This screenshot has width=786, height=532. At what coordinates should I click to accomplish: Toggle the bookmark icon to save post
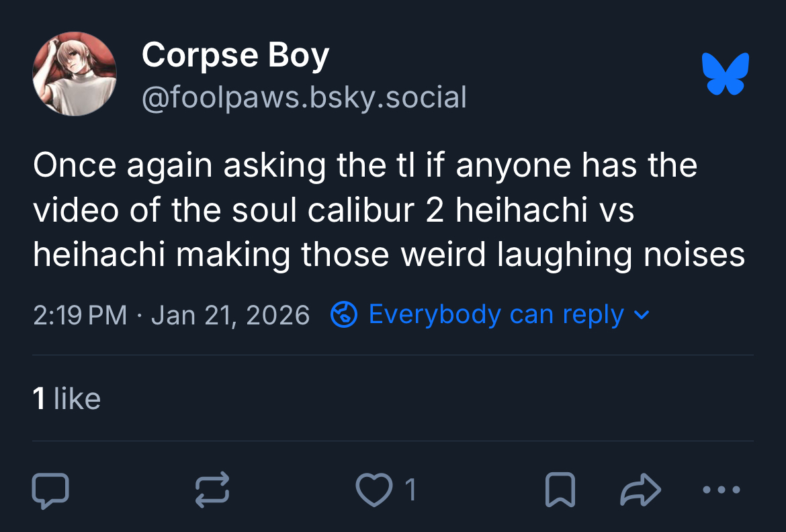click(x=560, y=490)
